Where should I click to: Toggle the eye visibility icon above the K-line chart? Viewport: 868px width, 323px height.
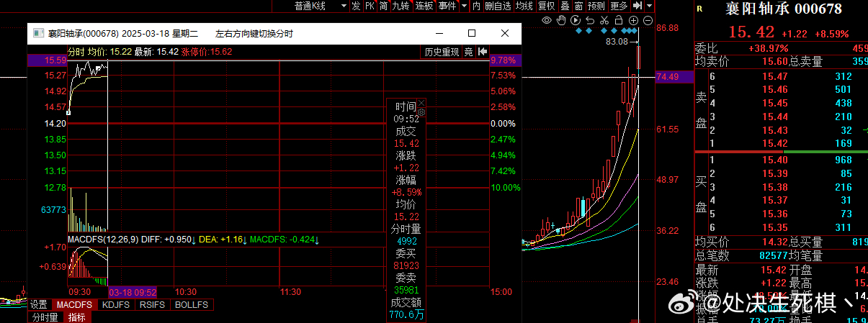click(547, 20)
